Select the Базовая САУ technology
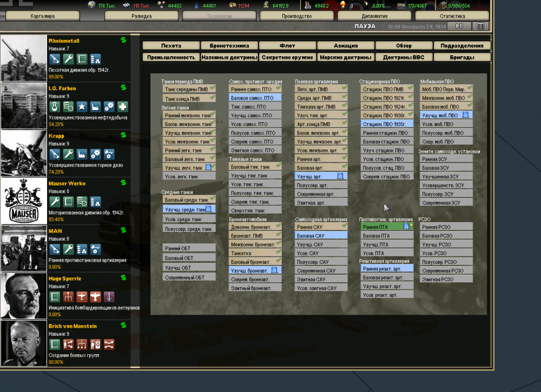The height and width of the screenshot is (392, 541). point(321,236)
